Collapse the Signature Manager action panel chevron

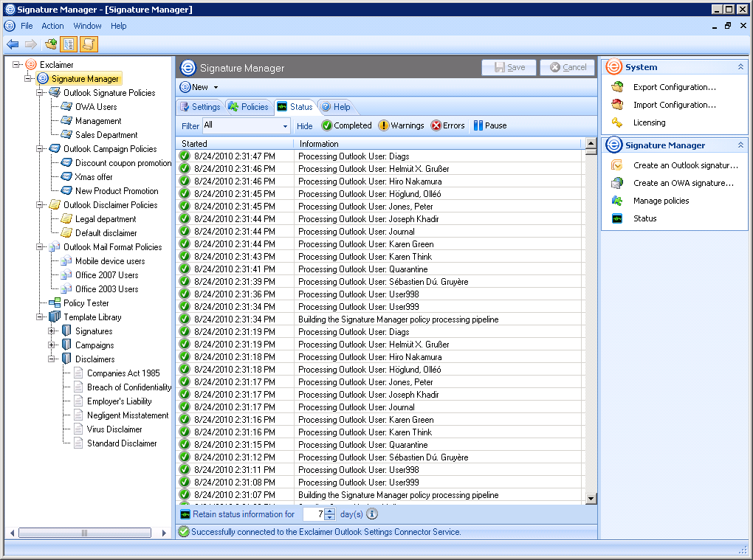(740, 145)
